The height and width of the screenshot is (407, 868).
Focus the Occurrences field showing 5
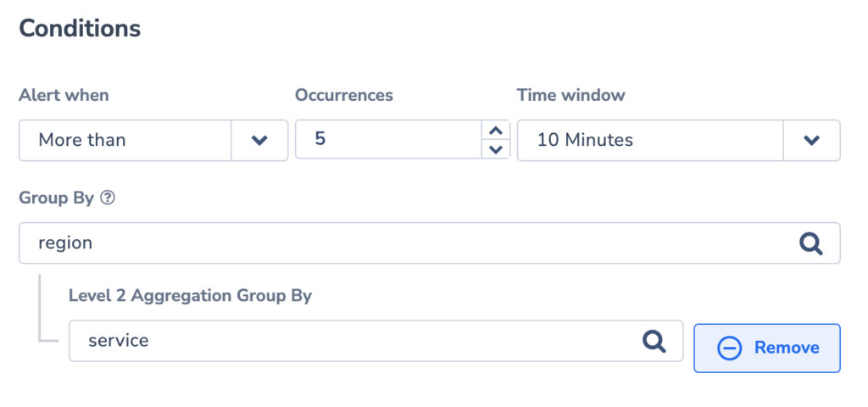click(388, 140)
